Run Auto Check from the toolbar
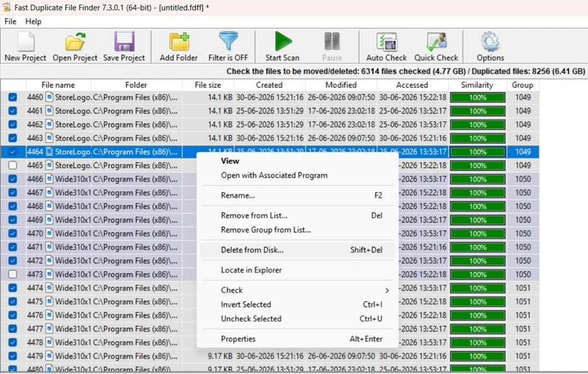Viewport: 588px width, 374px height. pos(387,42)
